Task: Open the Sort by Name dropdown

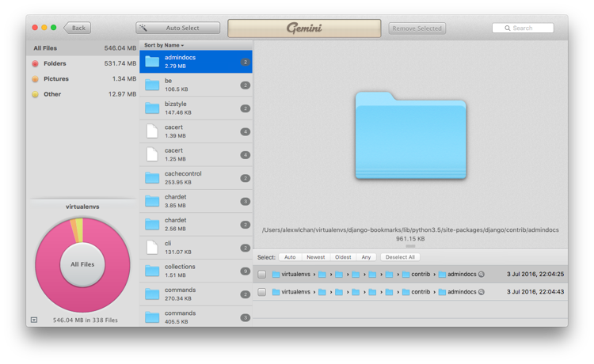Action: [164, 45]
